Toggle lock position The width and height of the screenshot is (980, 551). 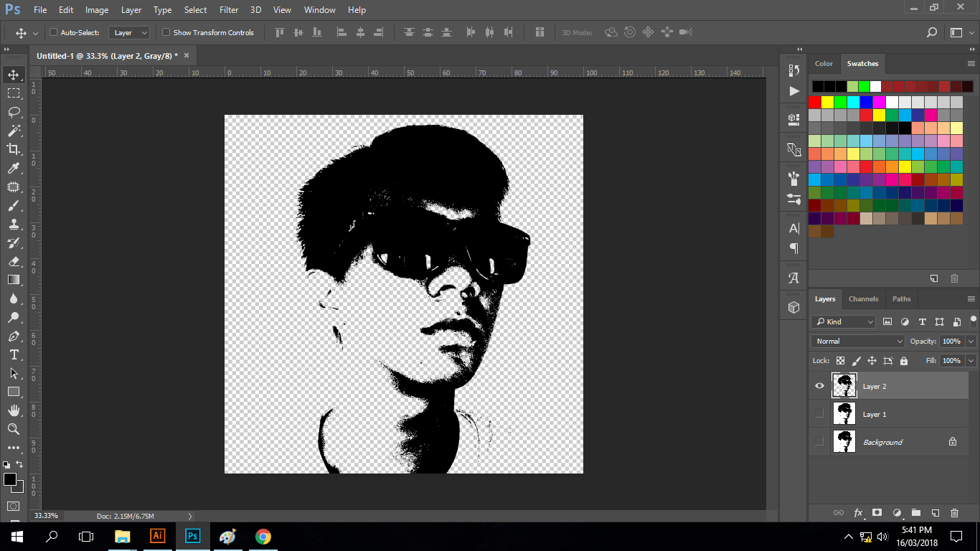tap(872, 361)
